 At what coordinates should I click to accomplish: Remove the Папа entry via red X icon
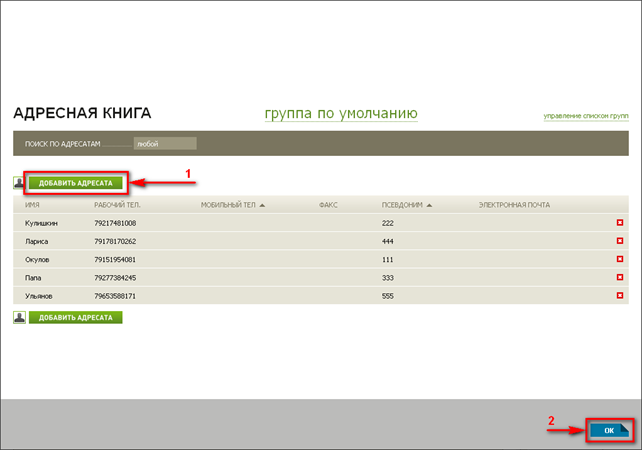(x=620, y=277)
